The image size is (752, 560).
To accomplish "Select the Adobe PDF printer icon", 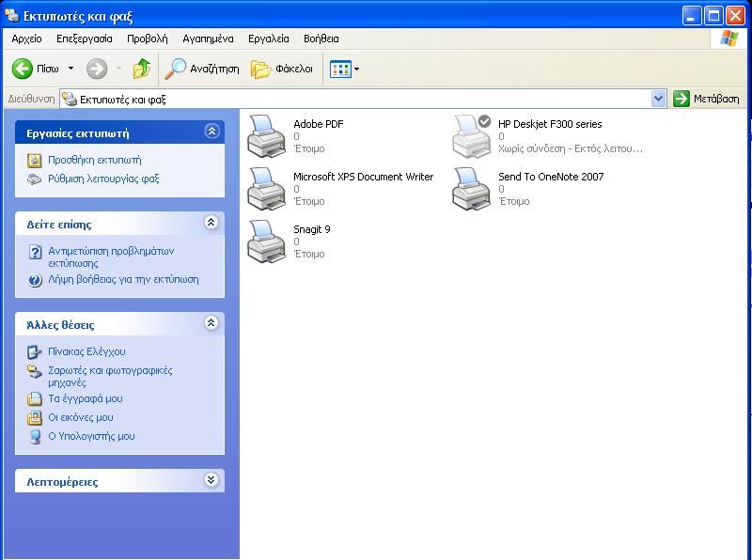I will 267,136.
